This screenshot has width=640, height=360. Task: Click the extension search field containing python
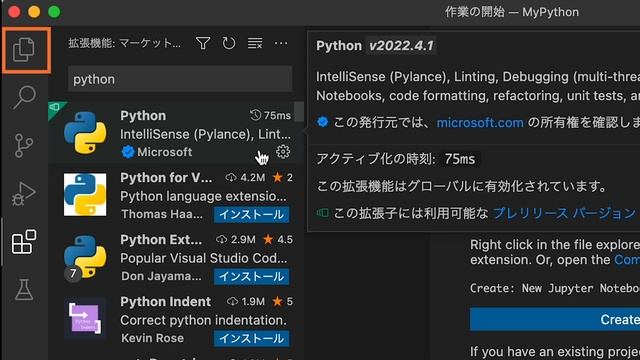(x=180, y=79)
